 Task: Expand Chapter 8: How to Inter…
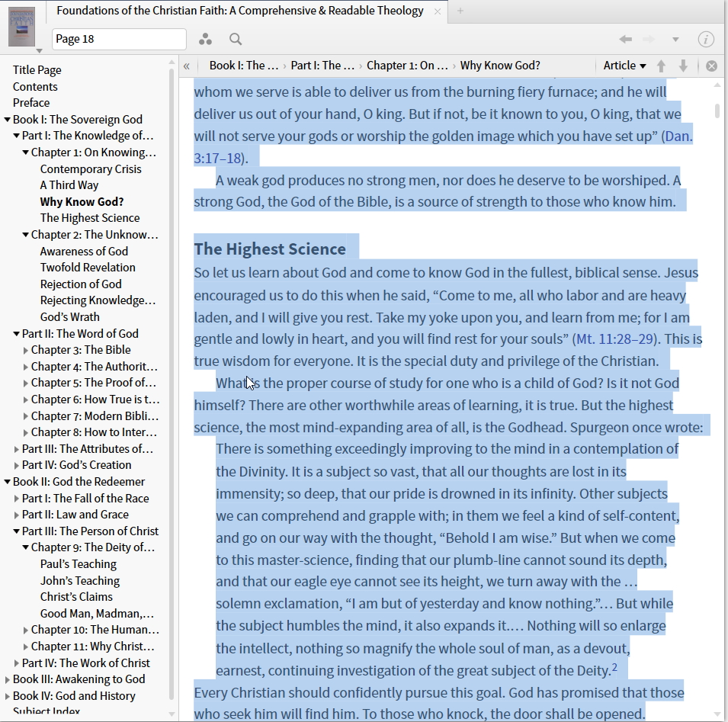pyautogui.click(x=25, y=433)
